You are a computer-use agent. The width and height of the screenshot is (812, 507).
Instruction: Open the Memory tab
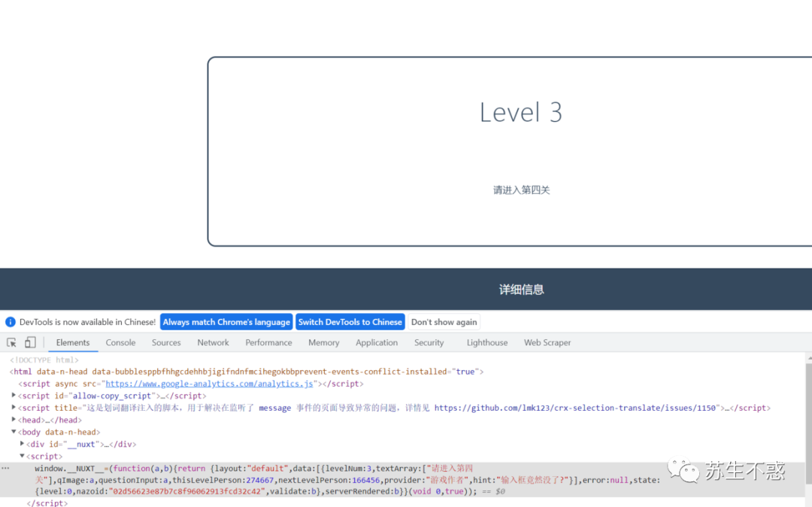(x=323, y=342)
